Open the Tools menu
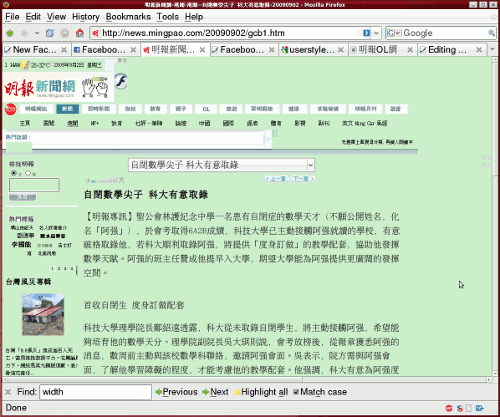The width and height of the screenshot is (500, 417). click(168, 17)
